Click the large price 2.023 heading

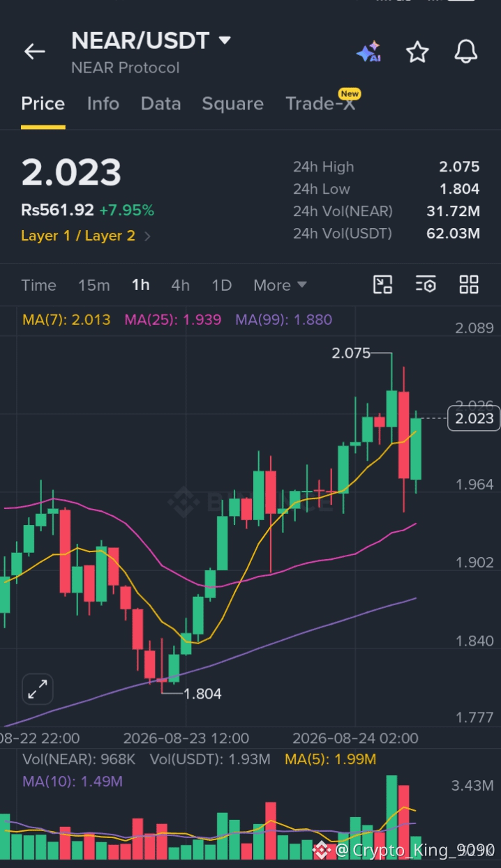coord(71,173)
